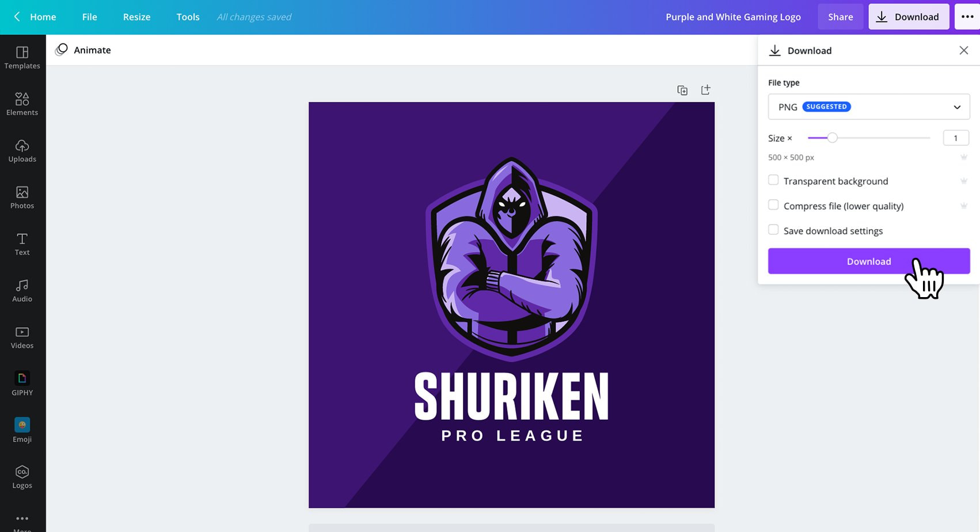
Task: Duplicate the current page
Action: (x=682, y=90)
